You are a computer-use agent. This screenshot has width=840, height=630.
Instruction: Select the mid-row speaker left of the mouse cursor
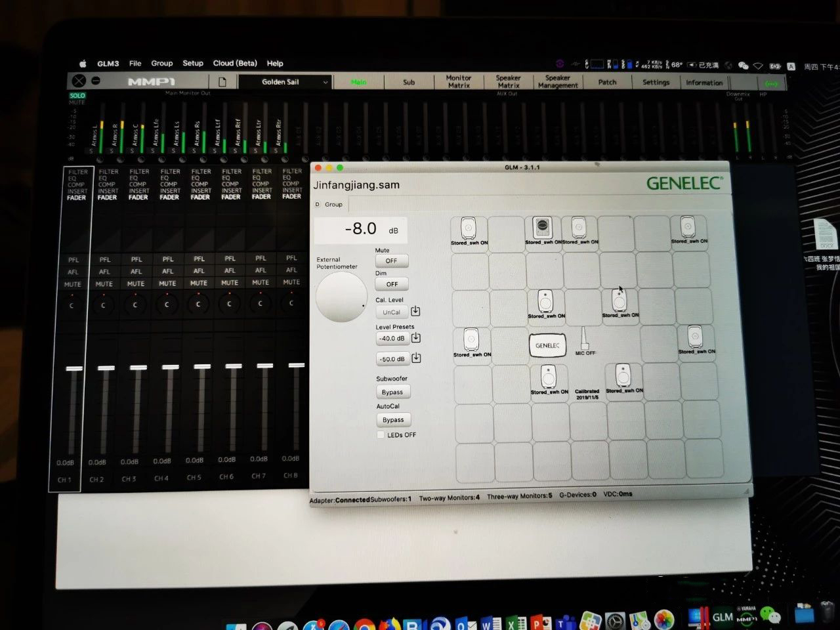point(546,301)
